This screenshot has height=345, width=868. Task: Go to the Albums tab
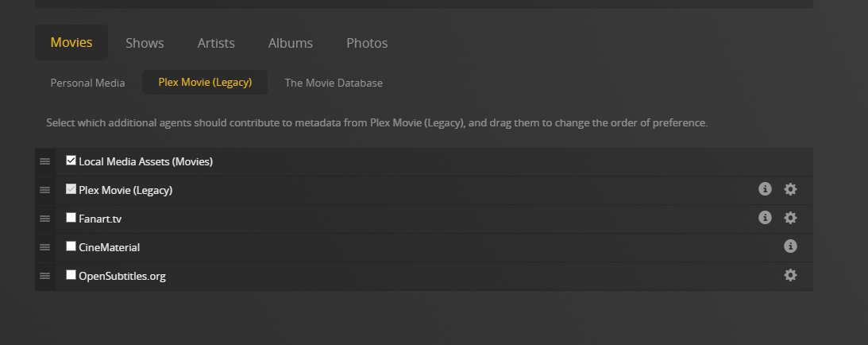pyautogui.click(x=291, y=43)
